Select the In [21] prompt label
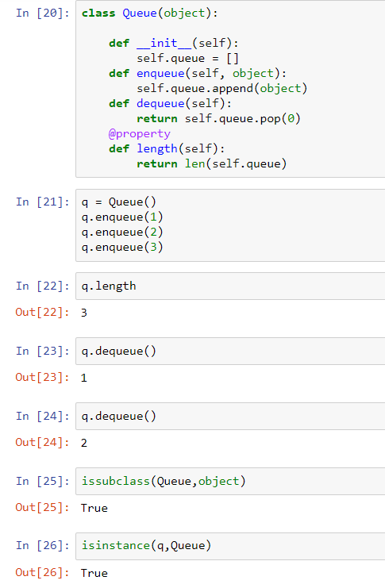Image resolution: width=385 pixels, height=588 pixels. [42, 202]
